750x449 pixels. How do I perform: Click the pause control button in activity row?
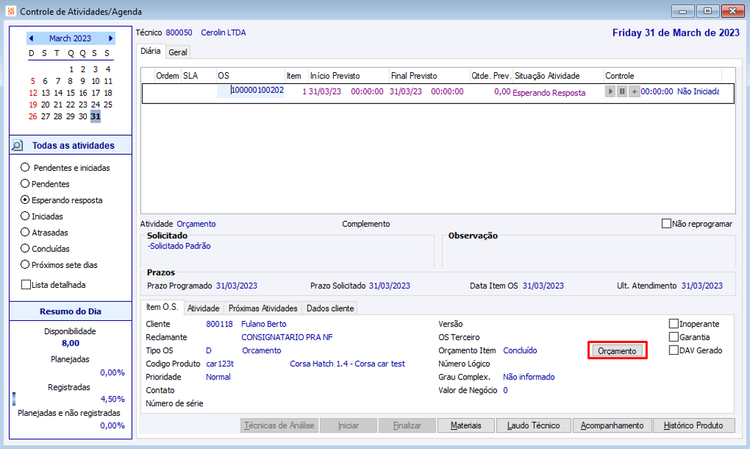tap(622, 91)
